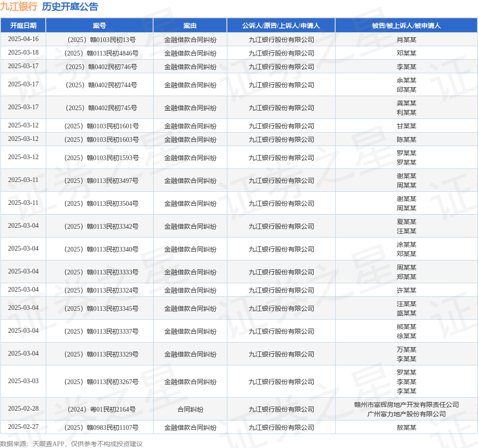This screenshot has width=478, height=448.
Task: Click the 历史开庭公告 heading
Action: (70, 7)
